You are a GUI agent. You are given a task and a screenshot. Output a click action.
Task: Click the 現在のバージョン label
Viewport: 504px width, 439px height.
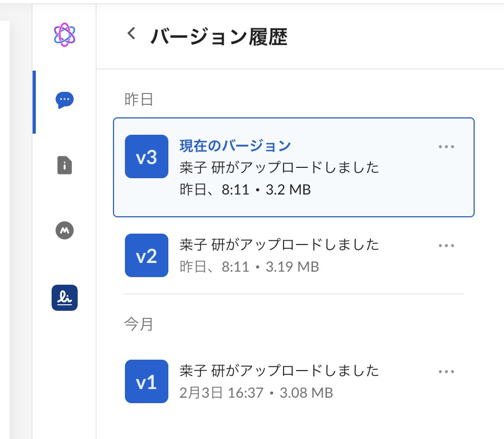click(235, 146)
